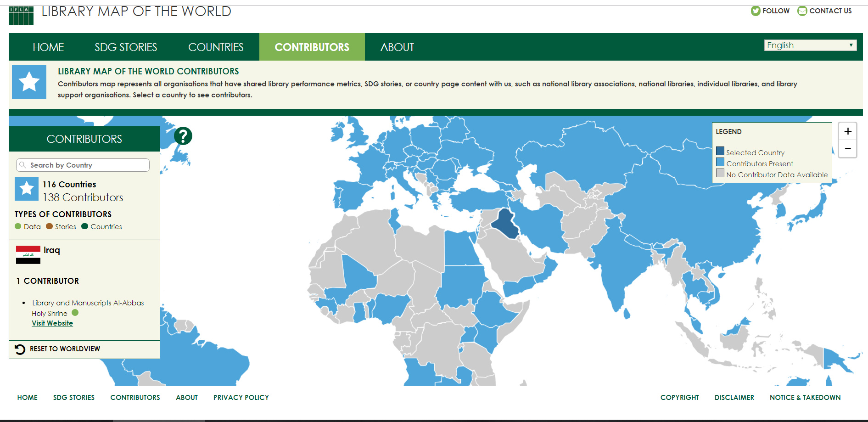Open ABOUT in top navigation
This screenshot has height=422, width=868.
(397, 47)
